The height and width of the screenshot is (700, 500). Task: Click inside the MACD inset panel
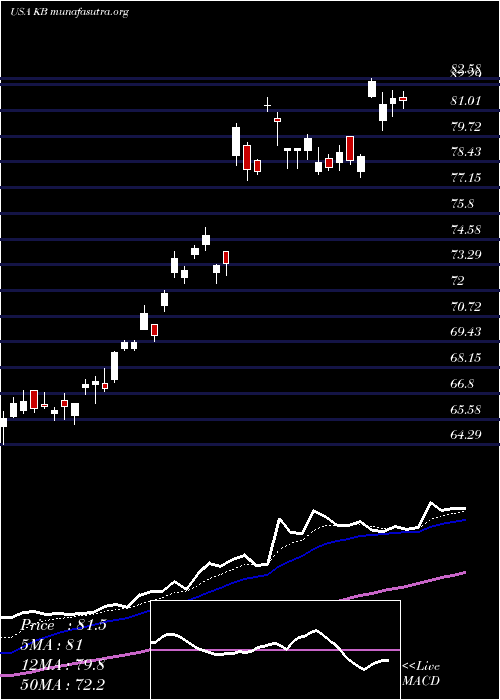click(275, 650)
